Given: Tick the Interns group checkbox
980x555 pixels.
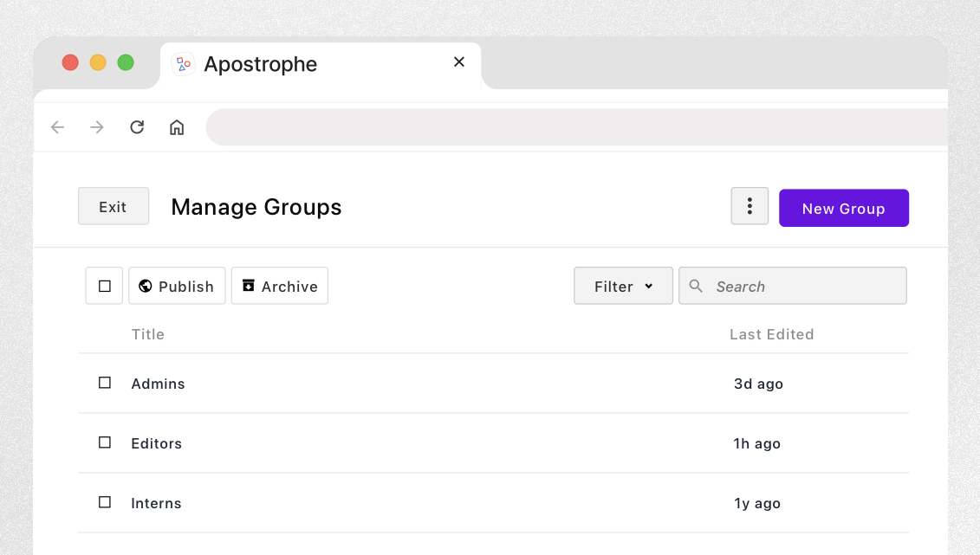Looking at the screenshot, I should click(x=105, y=502).
